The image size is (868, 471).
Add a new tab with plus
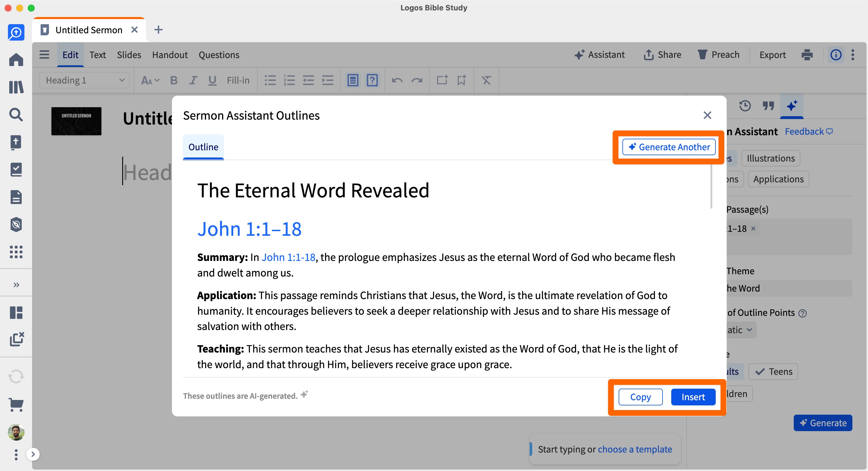[158, 30]
